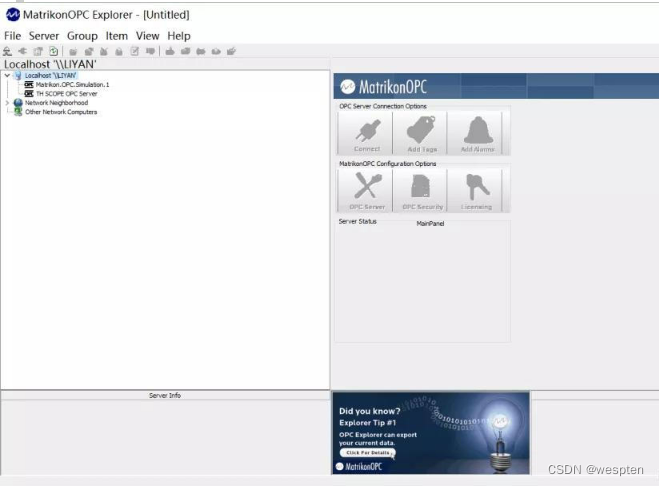Click the first toolbar icon with network person
Viewport: 659px width, 486px height.
tap(7, 51)
